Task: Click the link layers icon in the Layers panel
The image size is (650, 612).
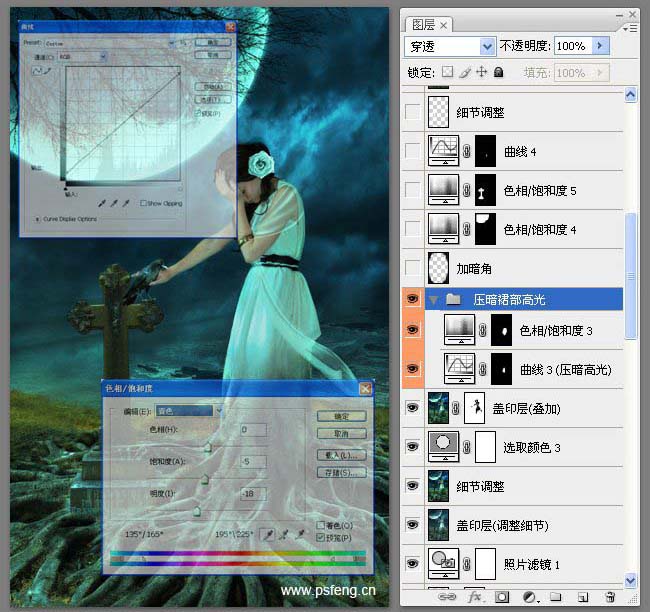Action: [446, 597]
